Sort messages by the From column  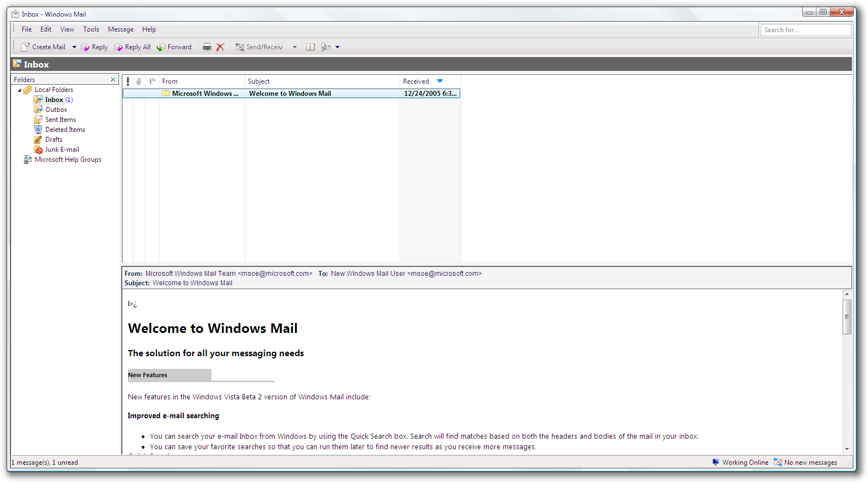click(x=202, y=81)
